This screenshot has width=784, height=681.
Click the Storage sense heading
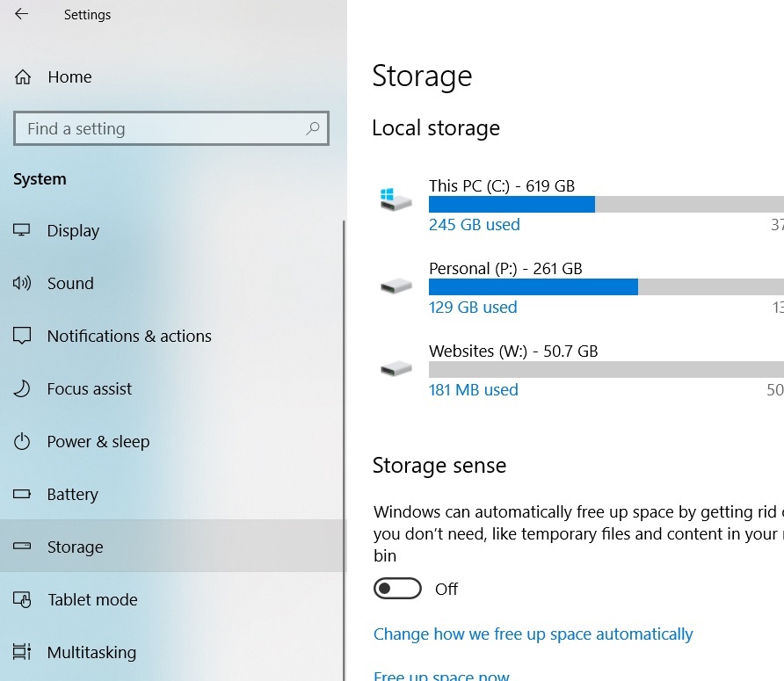[x=439, y=465]
